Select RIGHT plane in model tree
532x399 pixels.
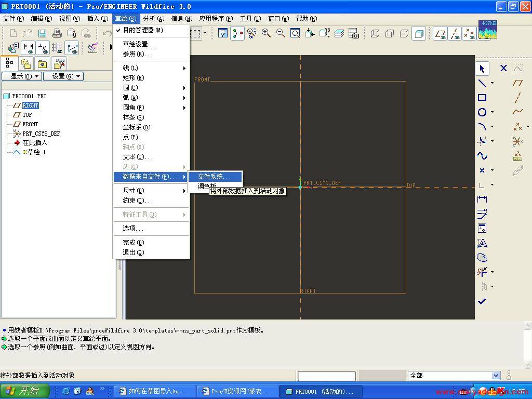point(31,105)
